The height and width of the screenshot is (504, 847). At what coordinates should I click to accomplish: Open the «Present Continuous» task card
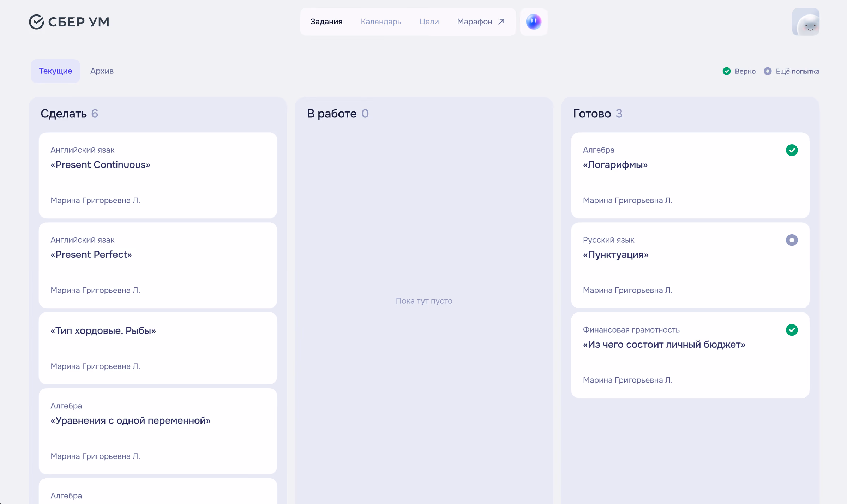click(158, 175)
